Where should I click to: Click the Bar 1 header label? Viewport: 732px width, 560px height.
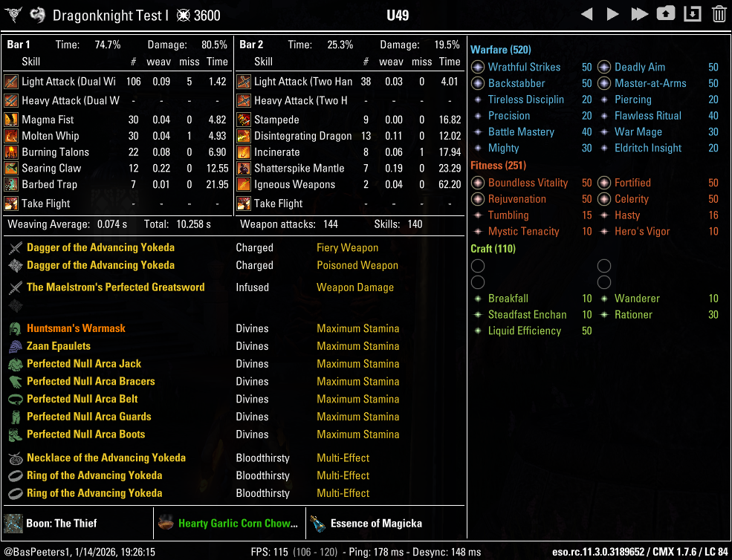(19, 45)
